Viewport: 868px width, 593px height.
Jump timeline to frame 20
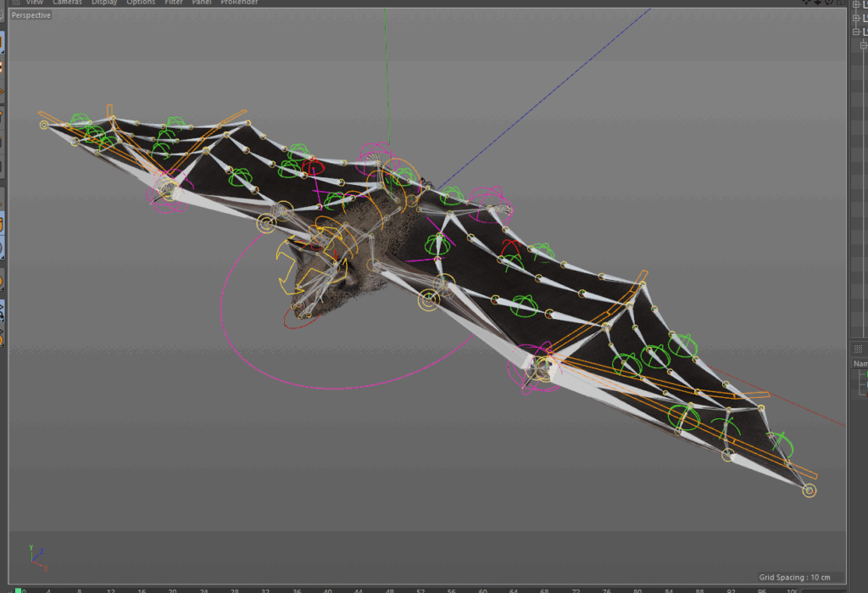pyautogui.click(x=173, y=590)
